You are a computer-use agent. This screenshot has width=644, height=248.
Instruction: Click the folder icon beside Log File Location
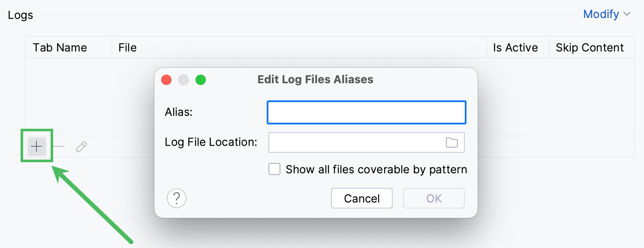click(x=451, y=142)
